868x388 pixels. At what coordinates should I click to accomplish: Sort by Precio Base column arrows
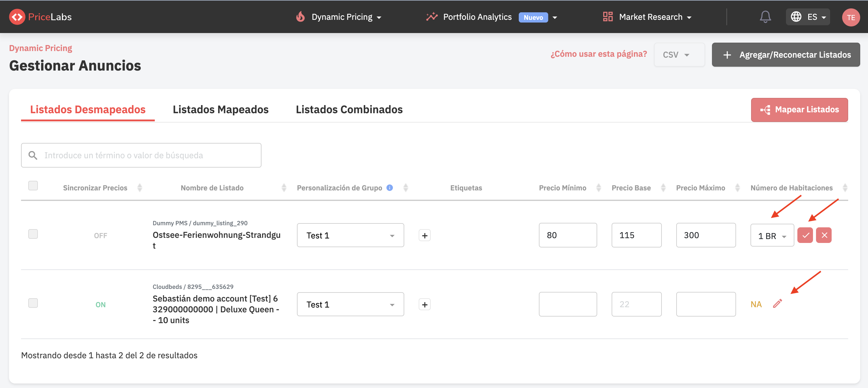click(x=663, y=188)
